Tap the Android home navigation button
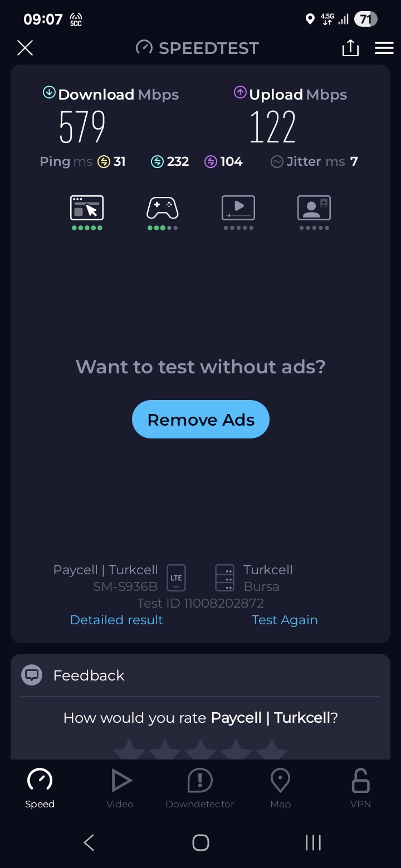The image size is (401, 868). pos(200,842)
